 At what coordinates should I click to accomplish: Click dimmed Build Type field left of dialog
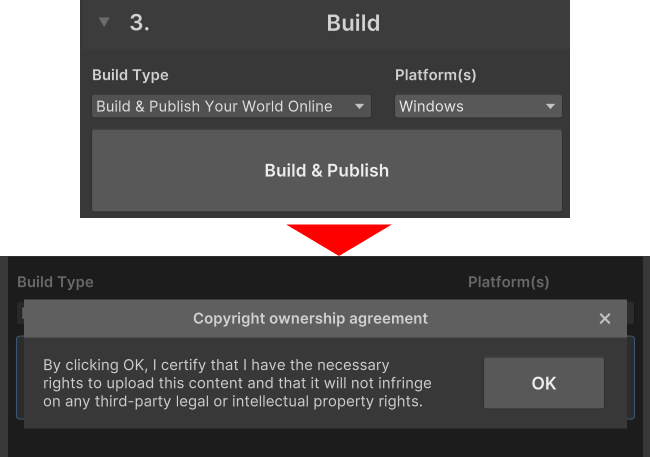(19, 312)
